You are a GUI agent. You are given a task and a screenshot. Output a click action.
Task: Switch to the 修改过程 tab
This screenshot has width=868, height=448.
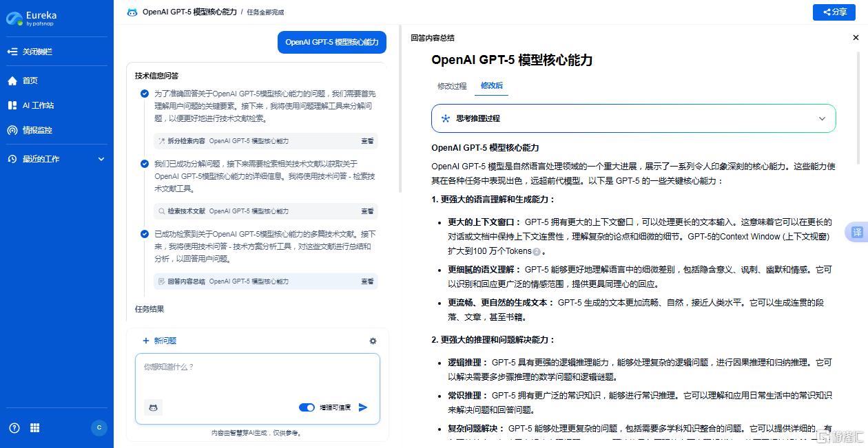coord(452,86)
